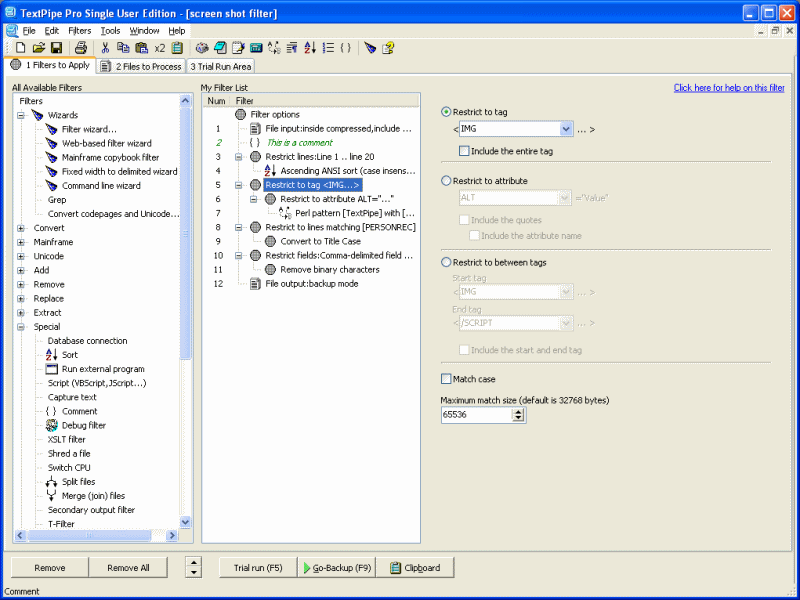
Task: Click the curly braces comment toolbar icon
Action: pos(345,48)
